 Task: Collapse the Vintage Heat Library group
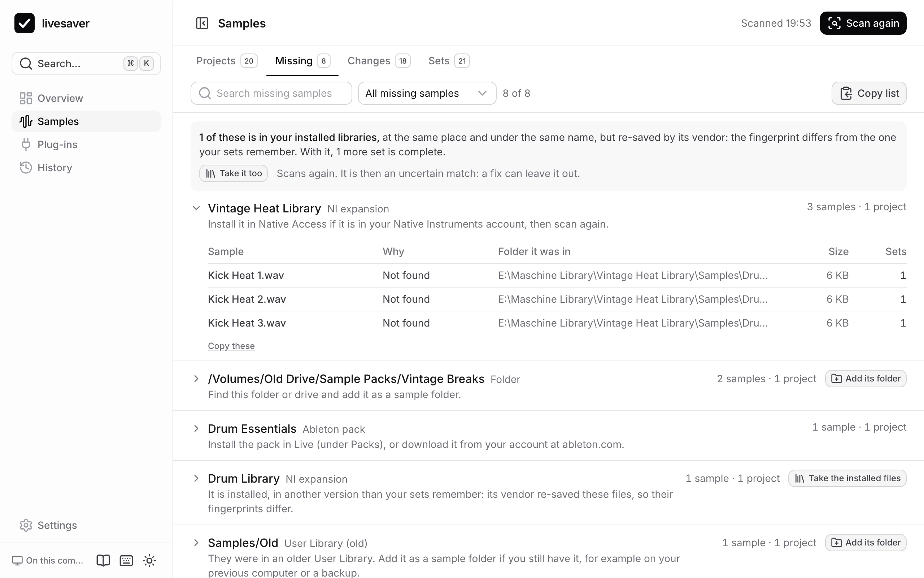pyautogui.click(x=196, y=208)
